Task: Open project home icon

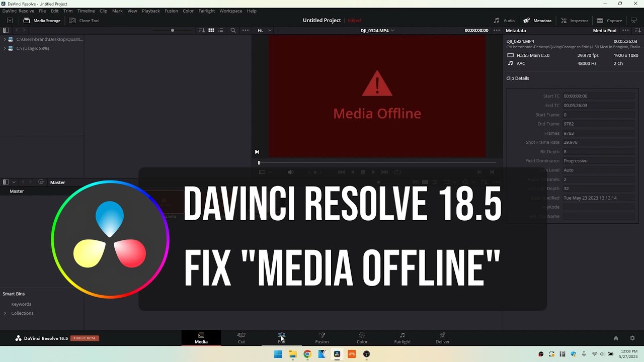Action: [616, 338]
